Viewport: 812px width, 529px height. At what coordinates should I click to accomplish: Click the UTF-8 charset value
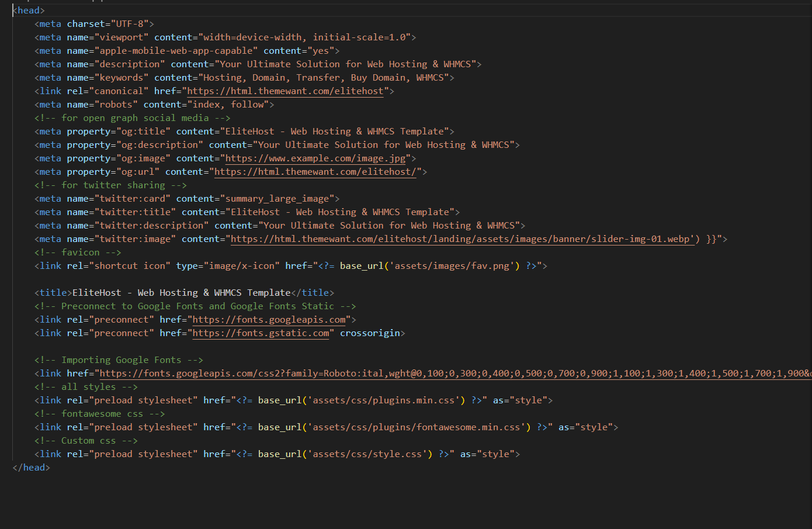tap(132, 24)
